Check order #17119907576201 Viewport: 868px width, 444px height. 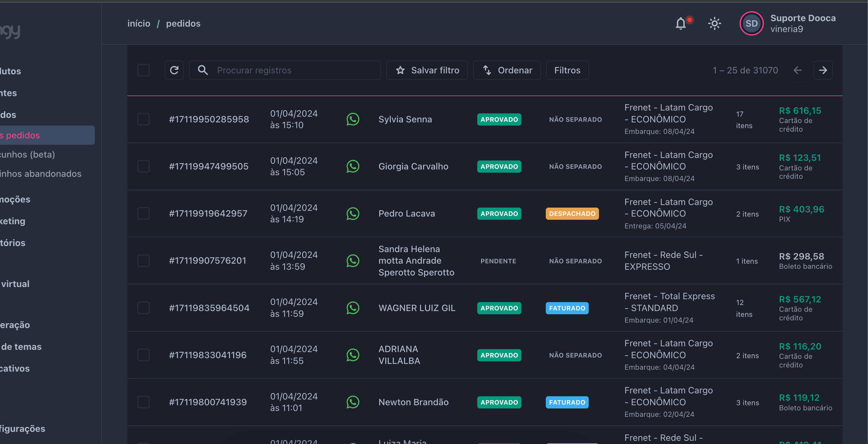pyautogui.click(x=143, y=260)
